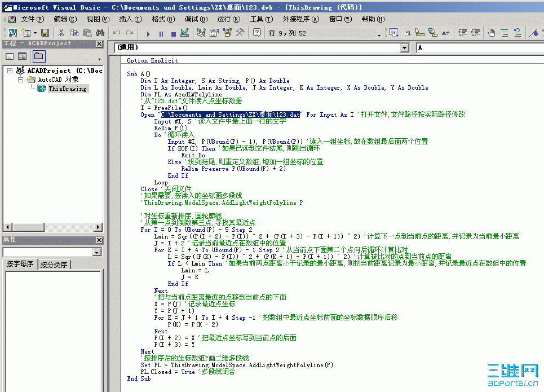The width and height of the screenshot is (544, 392).
Task: Open the 外接程序(A) menu
Action: (x=301, y=19)
